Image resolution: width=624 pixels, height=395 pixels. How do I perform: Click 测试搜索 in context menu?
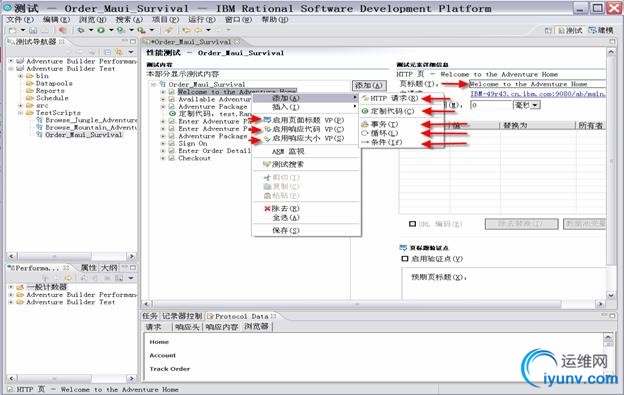[x=288, y=164]
